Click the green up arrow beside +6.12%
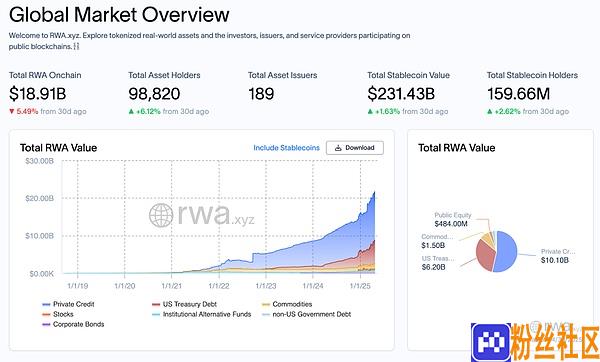Screen dimensions: 600x362 (x=131, y=111)
